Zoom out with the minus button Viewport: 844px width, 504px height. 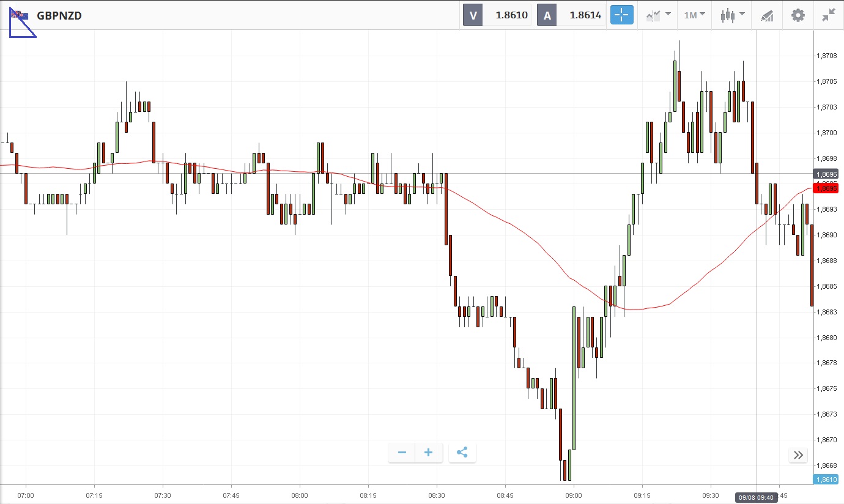click(402, 453)
